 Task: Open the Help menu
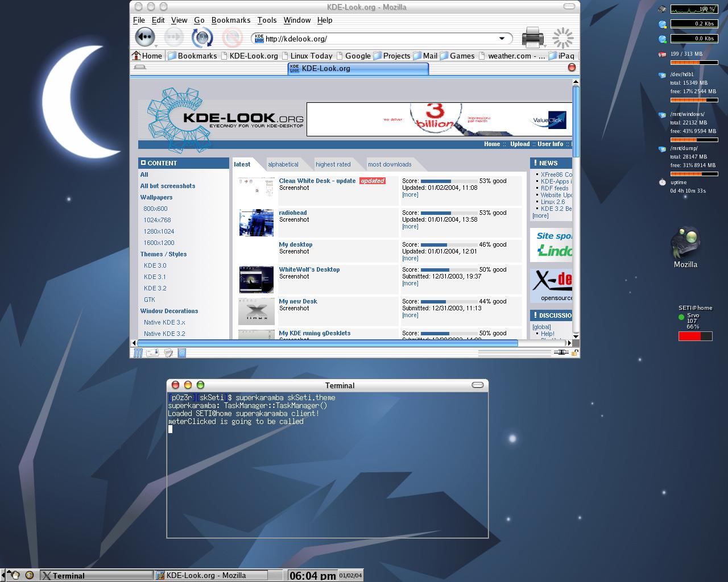pyautogui.click(x=325, y=20)
